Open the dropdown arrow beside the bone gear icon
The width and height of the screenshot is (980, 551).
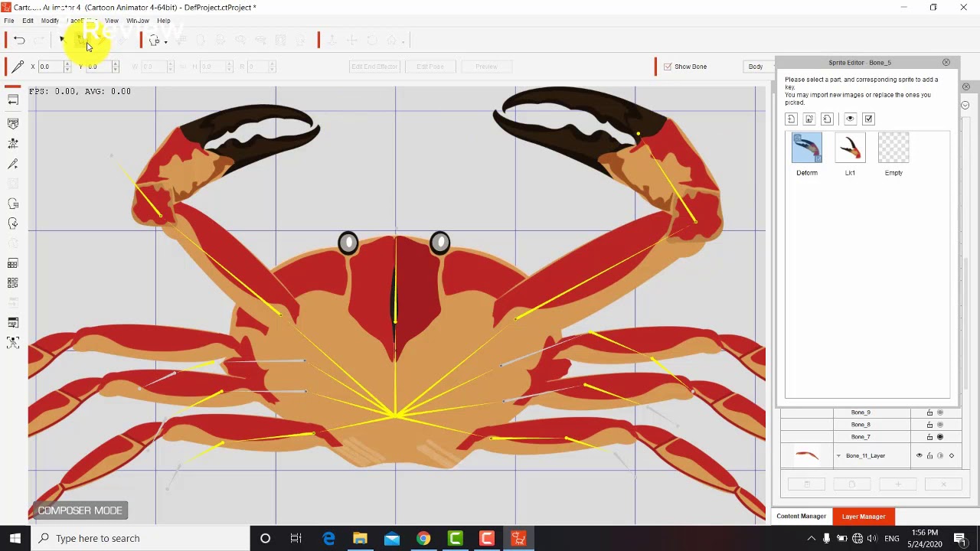coord(165,41)
